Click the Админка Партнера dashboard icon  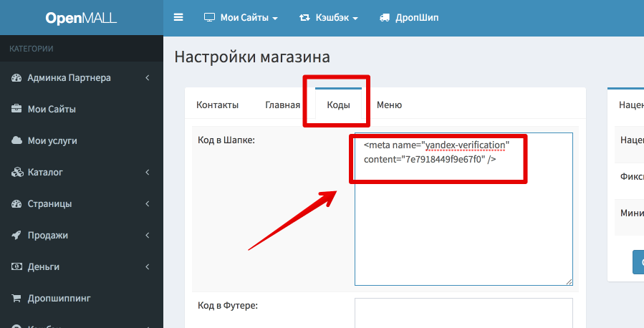pos(16,77)
